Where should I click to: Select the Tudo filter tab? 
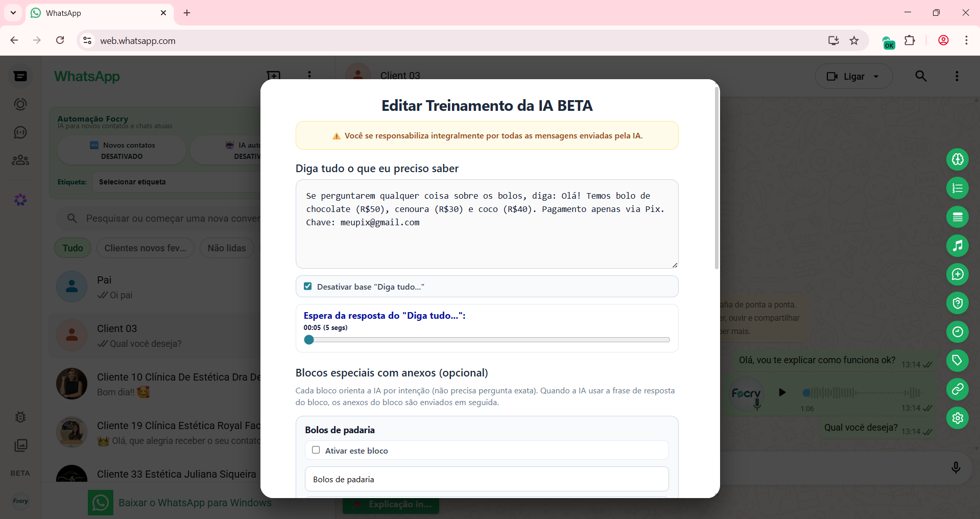(73, 248)
